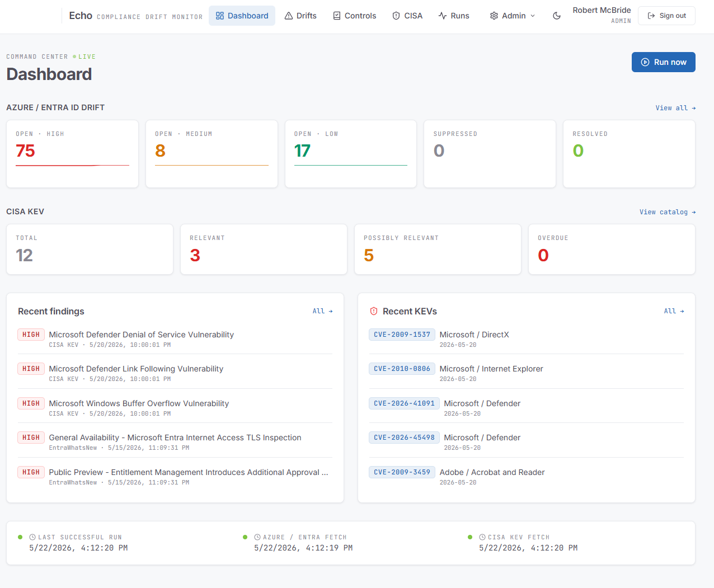Click the CVE-2010-0806 badge
The height and width of the screenshot is (588, 714).
coord(402,369)
